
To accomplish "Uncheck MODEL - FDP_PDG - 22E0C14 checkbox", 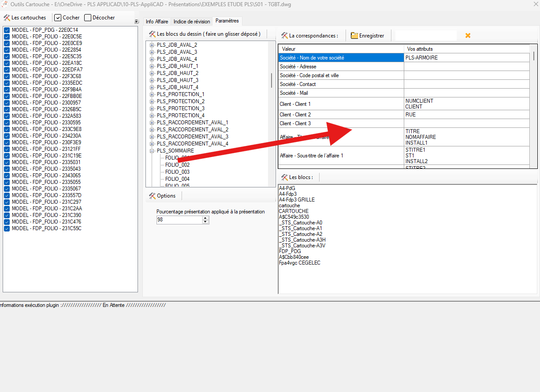I will (x=7, y=30).
